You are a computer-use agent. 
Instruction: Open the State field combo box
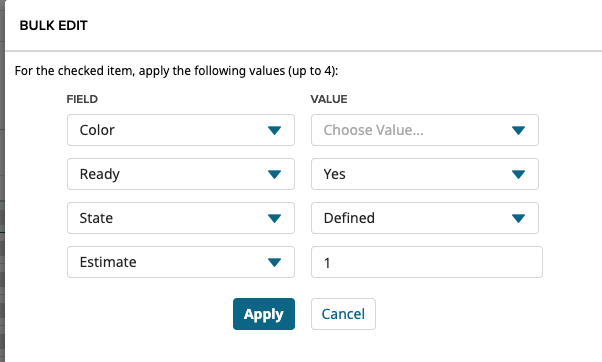pos(181,218)
